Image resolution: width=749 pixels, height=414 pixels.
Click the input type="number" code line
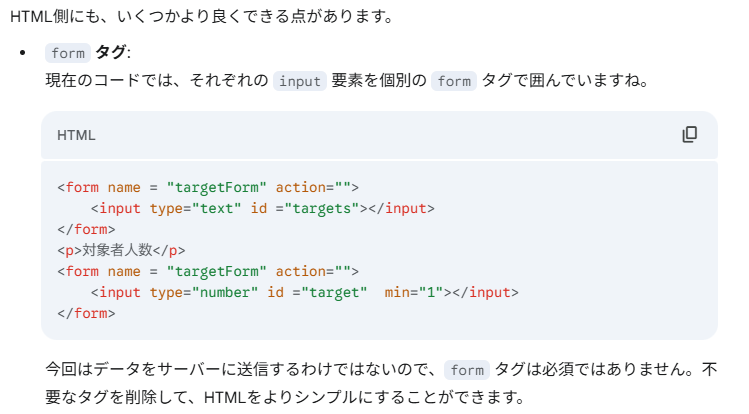click(304, 292)
